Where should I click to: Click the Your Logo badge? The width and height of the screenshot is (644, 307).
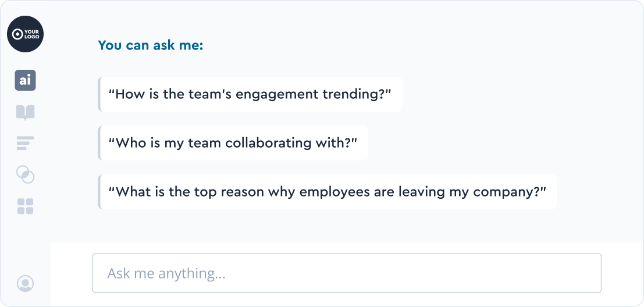click(x=25, y=34)
